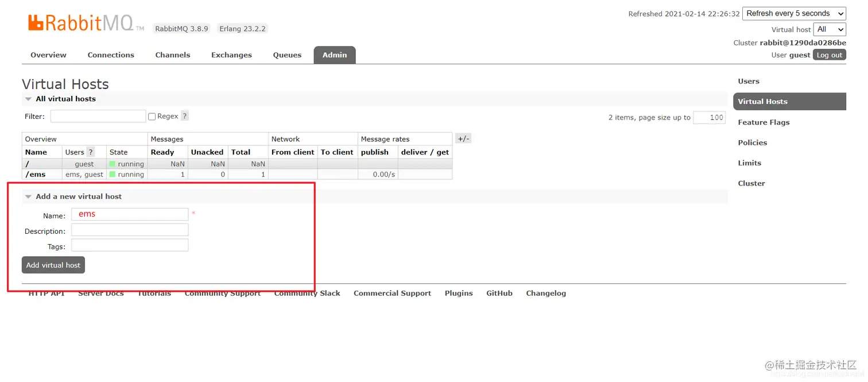This screenshot has width=868, height=382.
Task: Open Limits in sidebar
Action: pos(750,163)
